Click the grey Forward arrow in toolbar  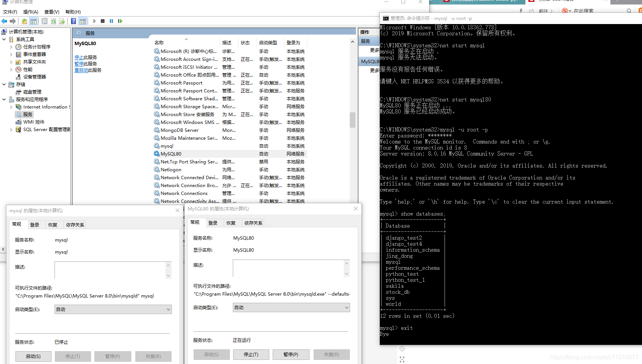[13, 21]
